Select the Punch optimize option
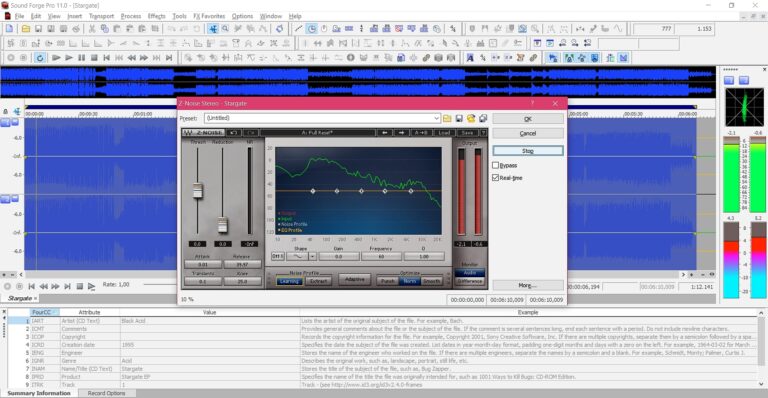The image size is (768, 398). (388, 281)
